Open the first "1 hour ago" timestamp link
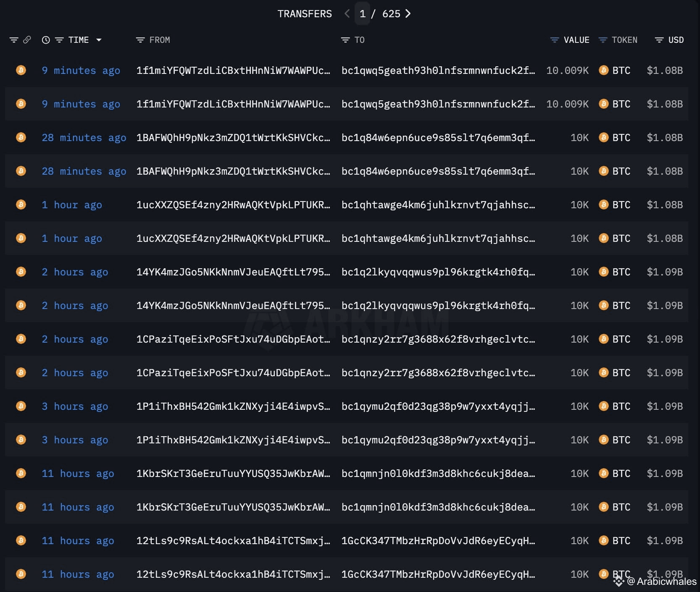700x592 pixels. 72,205
